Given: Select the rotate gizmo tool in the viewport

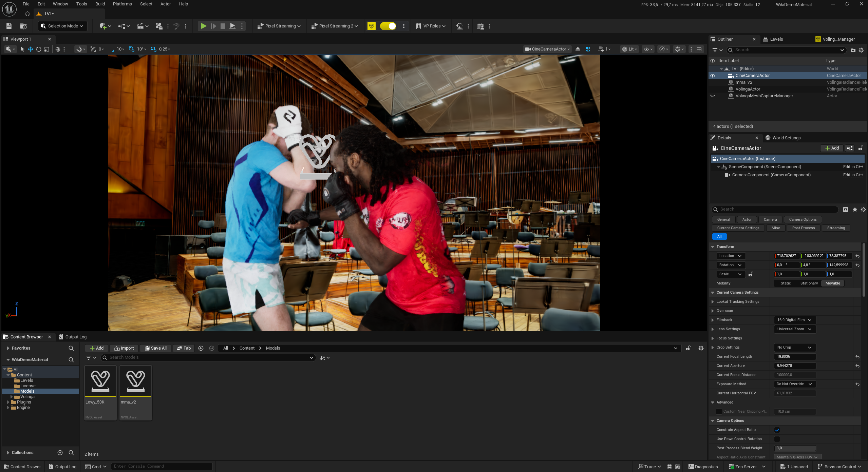Looking at the screenshot, I should [39, 49].
